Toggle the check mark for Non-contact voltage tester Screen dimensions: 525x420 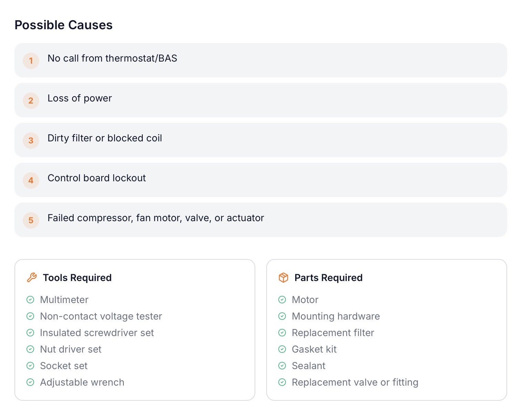[30, 316]
